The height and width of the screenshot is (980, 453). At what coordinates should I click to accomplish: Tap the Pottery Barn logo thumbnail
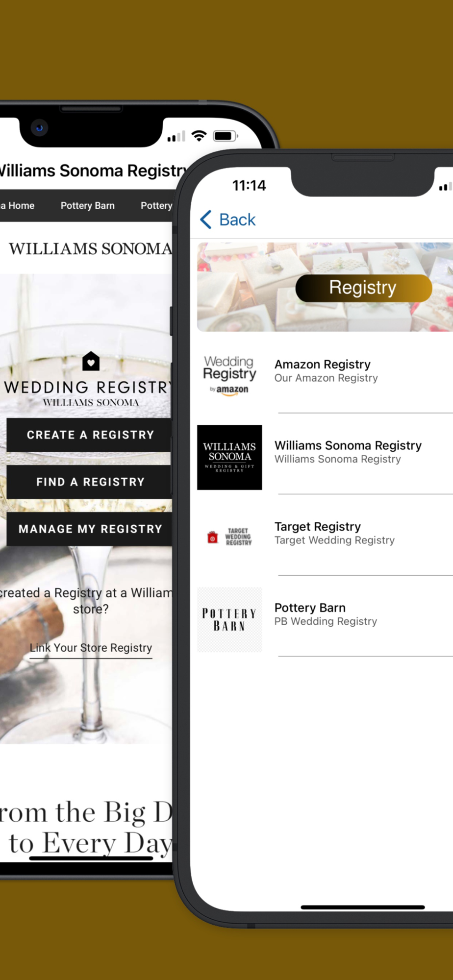click(x=229, y=619)
